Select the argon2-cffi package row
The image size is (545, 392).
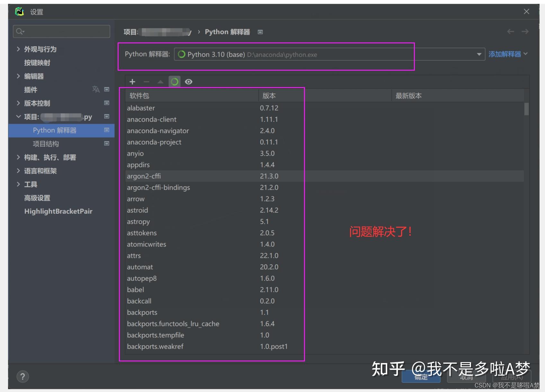click(144, 176)
